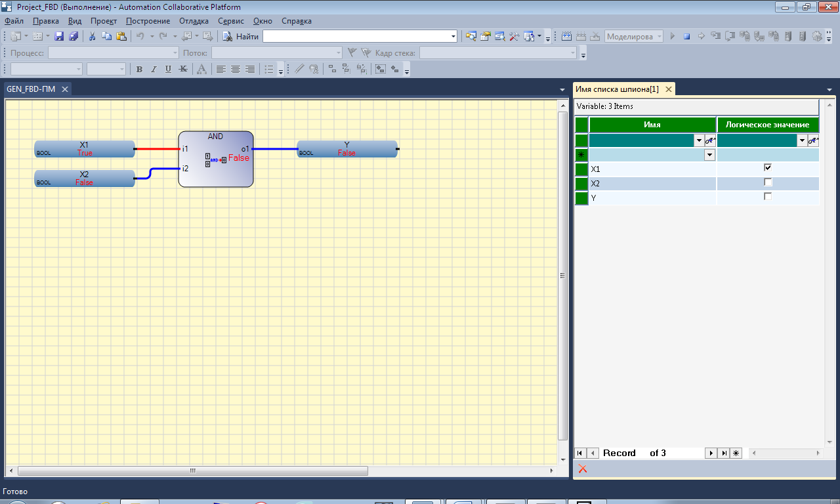Open the new-row name dropdown in spy list
The height and width of the screenshot is (504, 840).
pyautogui.click(x=709, y=155)
